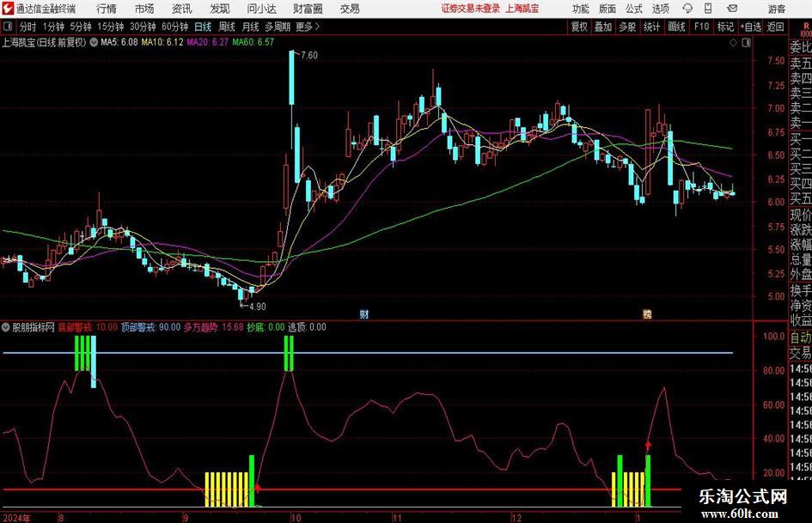Open the 行情 menu

107,9
